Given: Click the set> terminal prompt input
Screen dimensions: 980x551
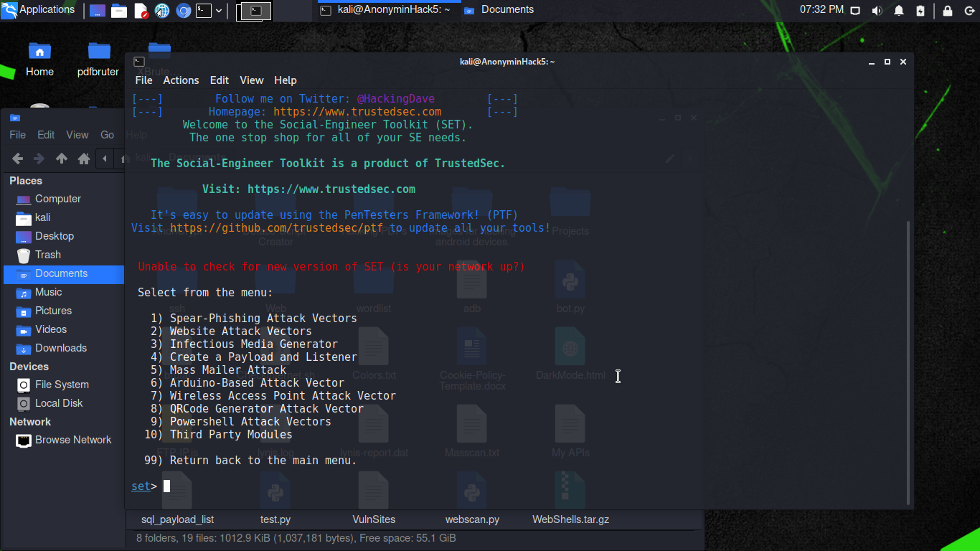Looking at the screenshot, I should [x=166, y=486].
